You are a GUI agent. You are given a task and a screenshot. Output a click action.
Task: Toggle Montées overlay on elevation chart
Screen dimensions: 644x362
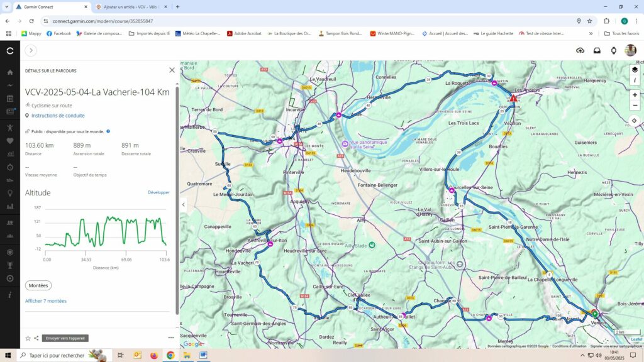38,285
